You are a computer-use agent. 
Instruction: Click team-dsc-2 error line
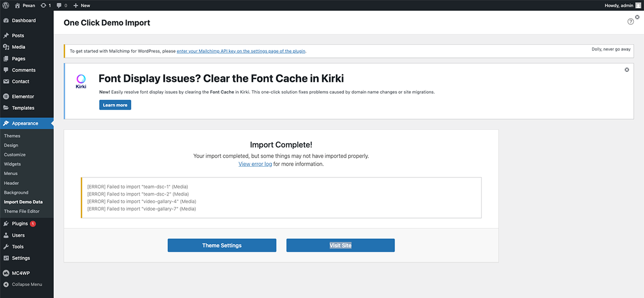[x=138, y=194]
